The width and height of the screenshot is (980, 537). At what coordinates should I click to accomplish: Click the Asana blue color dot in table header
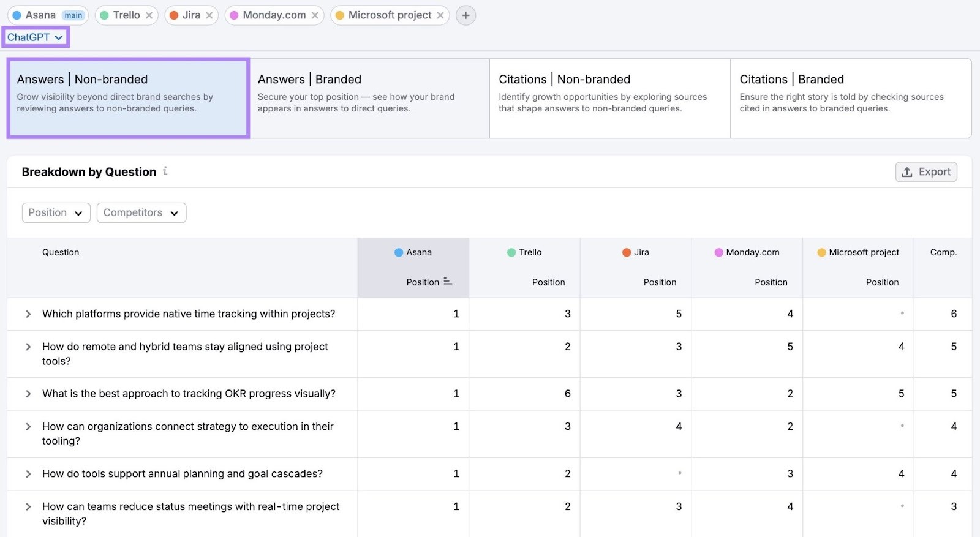(x=399, y=252)
